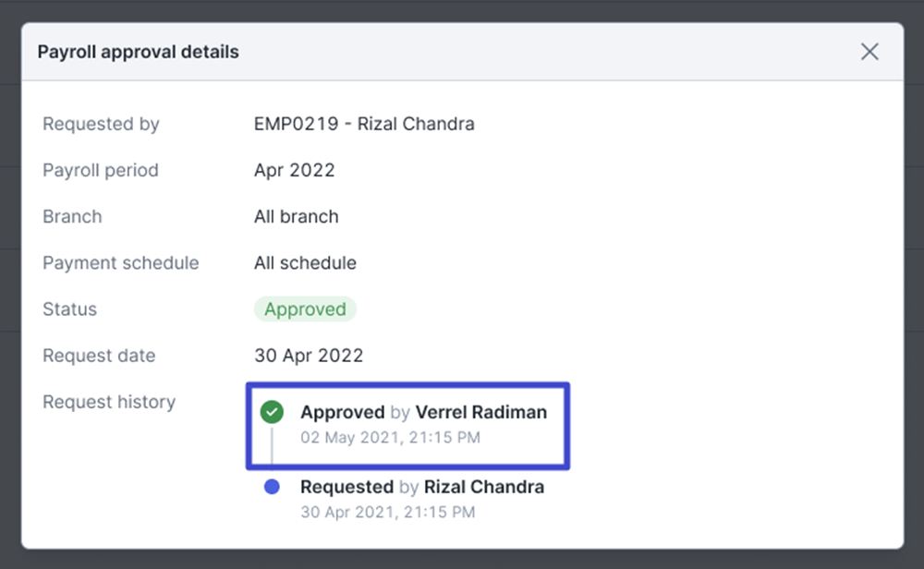Select the Verrel Radiman approver name
Viewport: 924px width, 569px height.
(480, 413)
